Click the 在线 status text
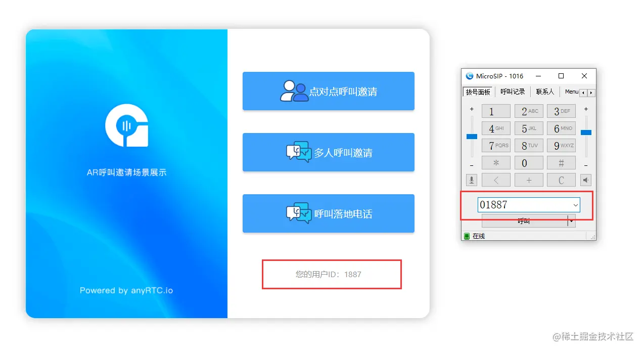This screenshot has width=644, height=352. coord(479,236)
